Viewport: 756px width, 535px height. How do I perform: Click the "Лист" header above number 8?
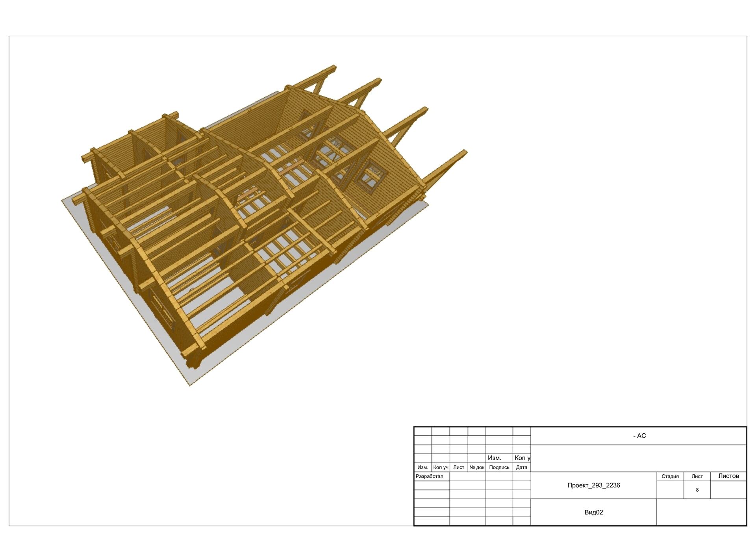[x=697, y=476]
